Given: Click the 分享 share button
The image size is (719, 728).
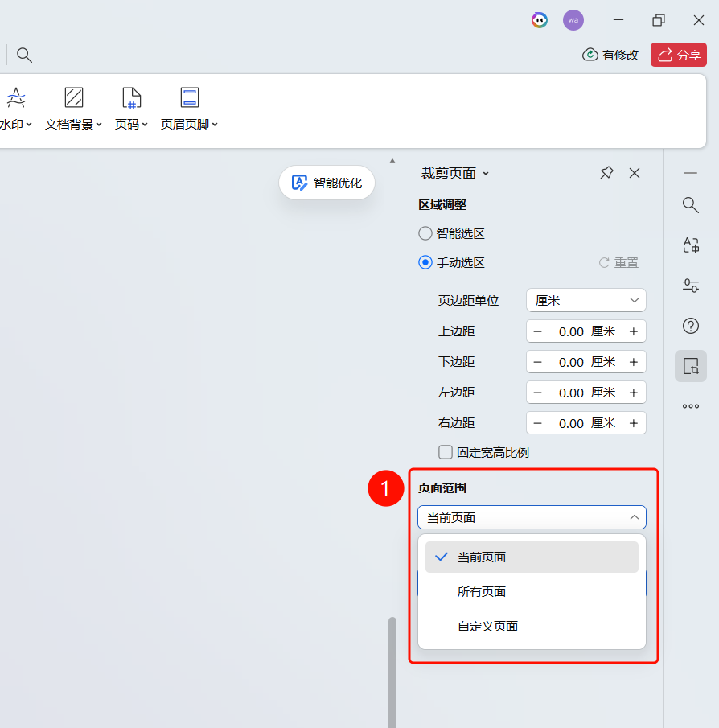Looking at the screenshot, I should click(x=679, y=55).
